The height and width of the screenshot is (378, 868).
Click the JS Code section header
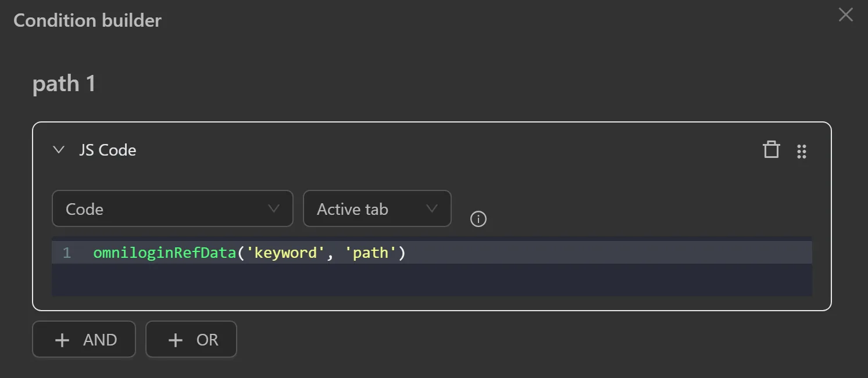point(108,150)
